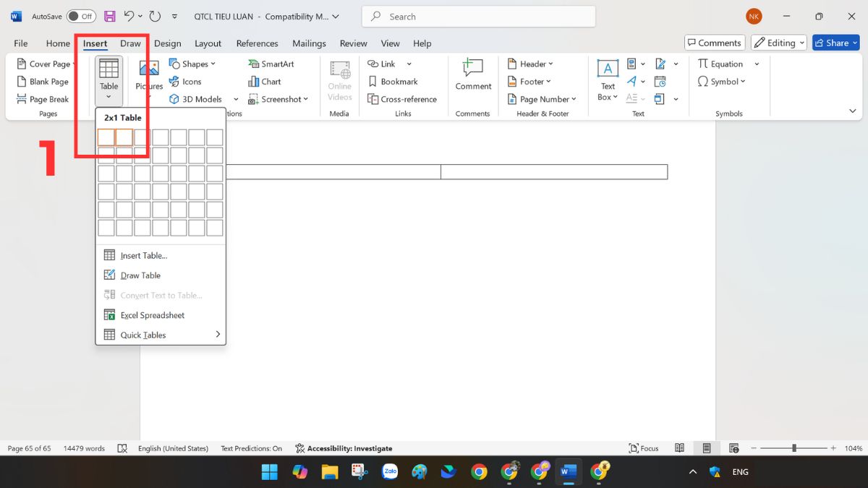Open Snipping Tool from the taskbar
The width and height of the screenshot is (868, 488).
coord(359,472)
